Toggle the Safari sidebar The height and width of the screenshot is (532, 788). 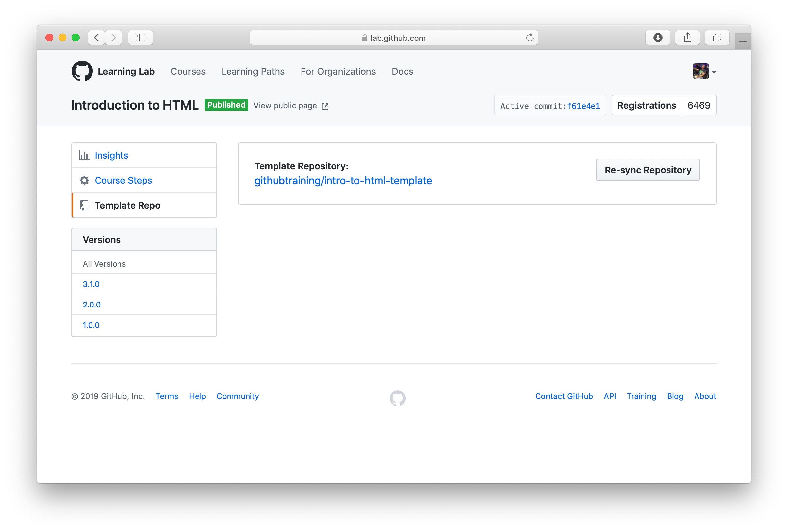140,37
